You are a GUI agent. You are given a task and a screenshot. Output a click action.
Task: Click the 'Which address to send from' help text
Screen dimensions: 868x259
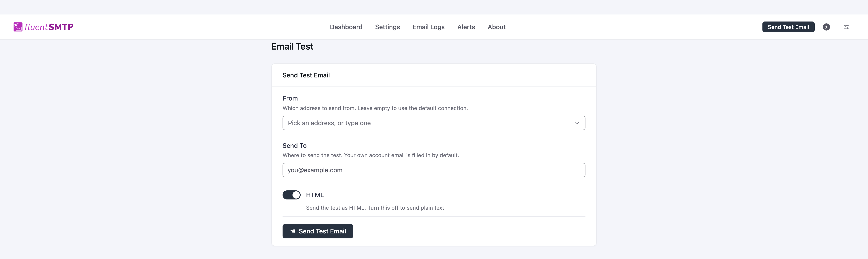coord(375,108)
